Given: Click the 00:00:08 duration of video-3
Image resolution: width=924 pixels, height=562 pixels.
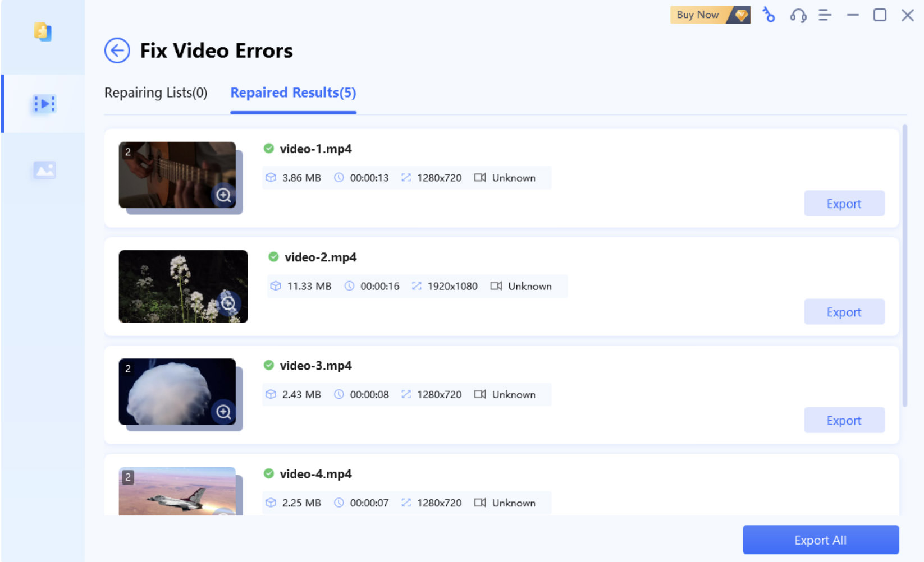Looking at the screenshot, I should pos(369,394).
